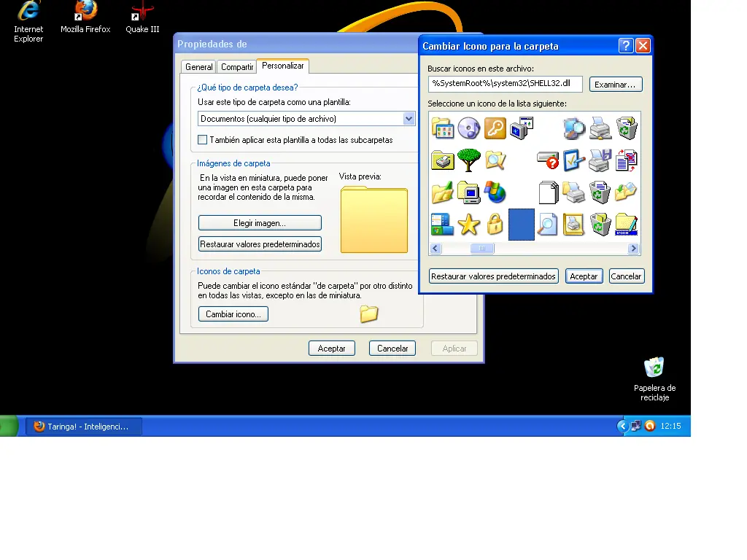Click the Elegir imagen button

(260, 223)
